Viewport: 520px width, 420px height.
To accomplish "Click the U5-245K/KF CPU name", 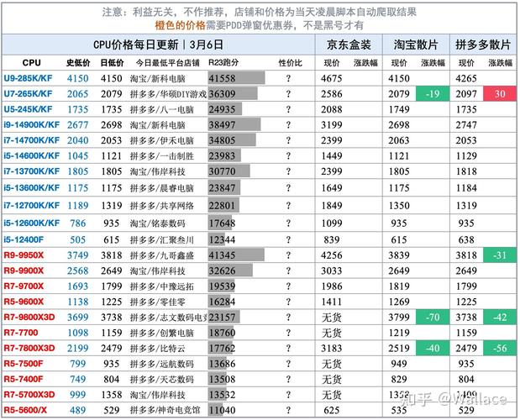I will pos(28,109).
